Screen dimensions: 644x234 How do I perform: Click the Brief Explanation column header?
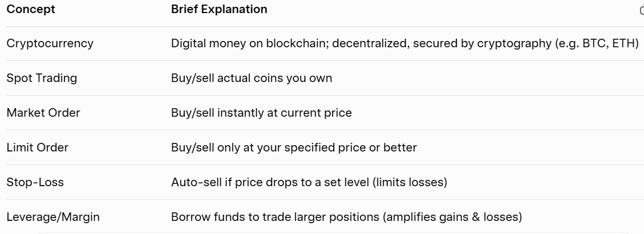tap(218, 9)
